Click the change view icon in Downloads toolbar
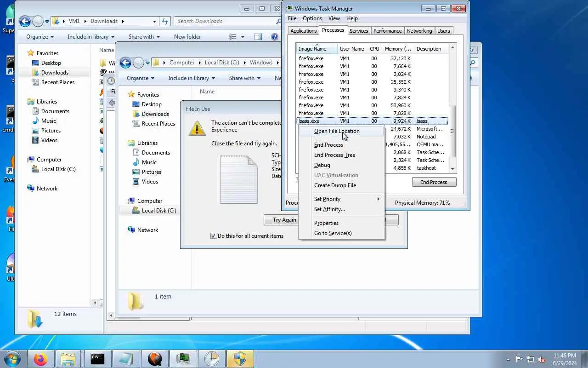This screenshot has width=588, height=368. [x=233, y=37]
